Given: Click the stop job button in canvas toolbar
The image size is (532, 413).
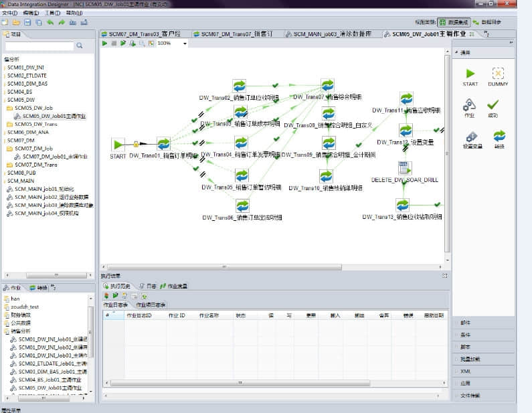Looking at the screenshot, I should pos(114,44).
